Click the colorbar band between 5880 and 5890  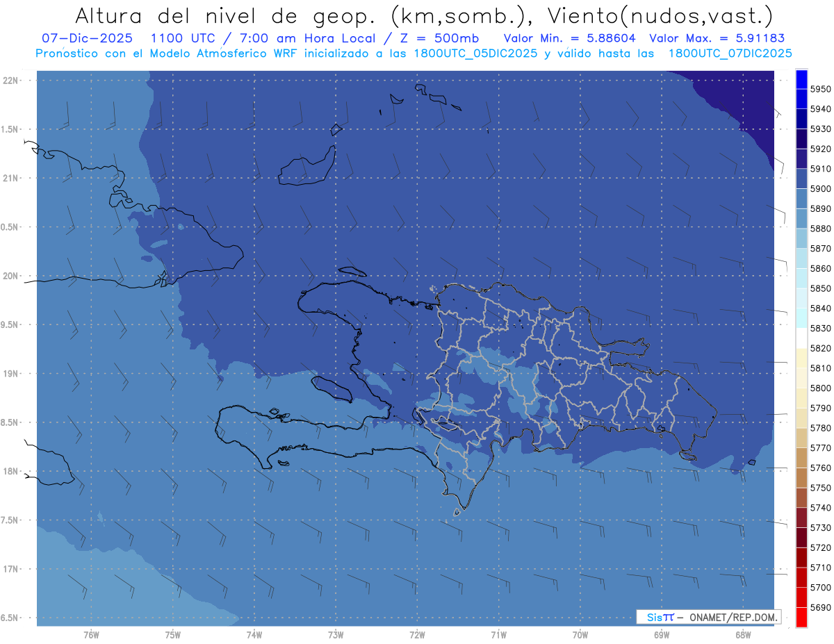click(x=801, y=219)
